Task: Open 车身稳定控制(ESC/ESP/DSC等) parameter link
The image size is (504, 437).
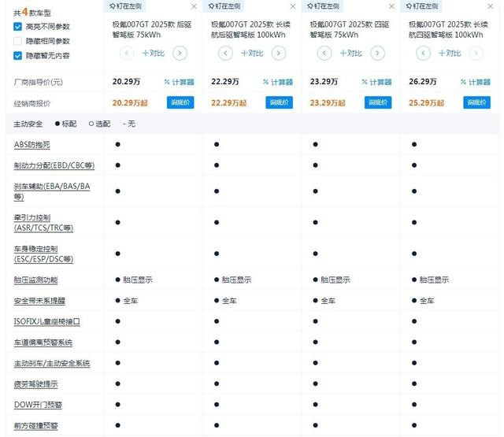Action: (x=43, y=254)
